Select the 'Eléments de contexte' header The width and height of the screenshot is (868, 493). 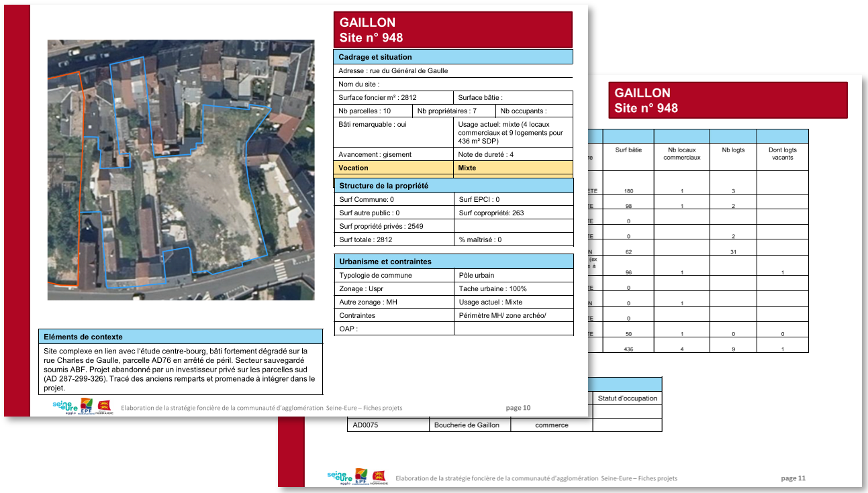(x=180, y=337)
